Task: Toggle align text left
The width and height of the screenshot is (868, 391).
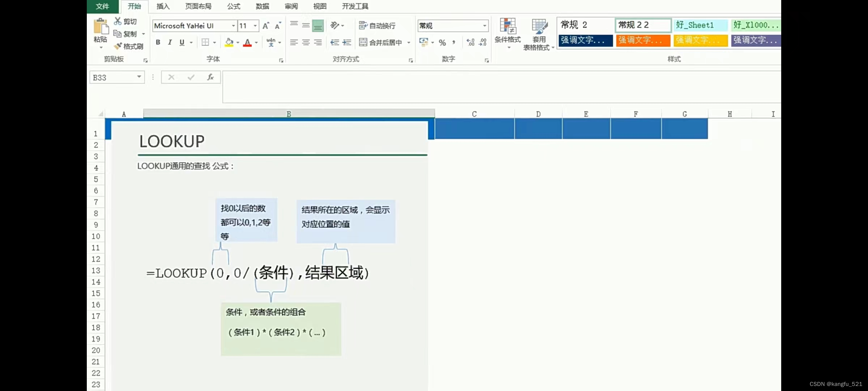Action: [294, 42]
